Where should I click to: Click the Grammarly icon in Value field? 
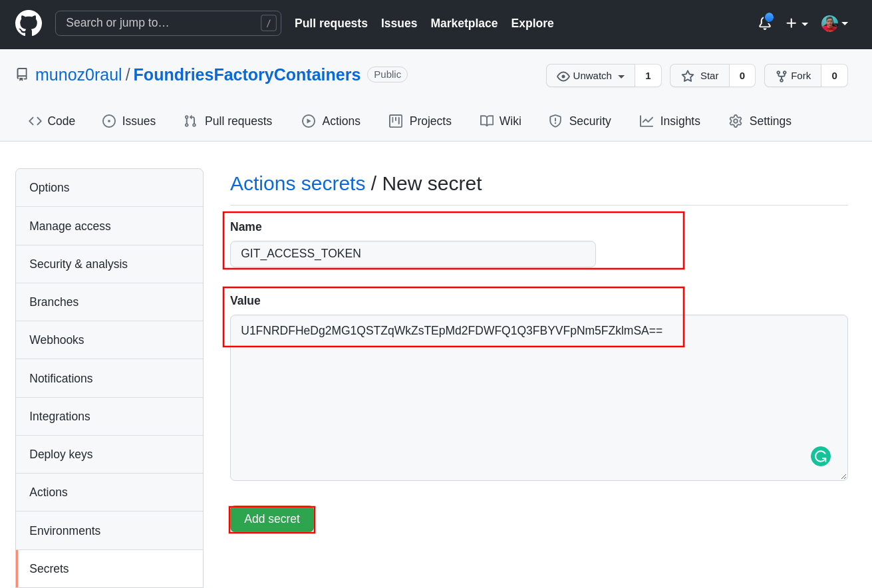pos(820,456)
